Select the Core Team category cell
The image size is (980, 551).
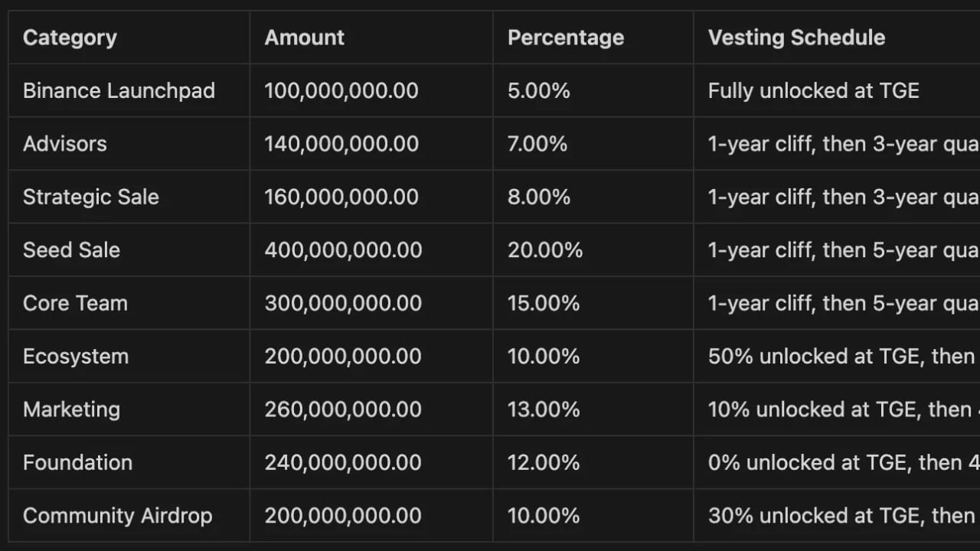pos(75,303)
